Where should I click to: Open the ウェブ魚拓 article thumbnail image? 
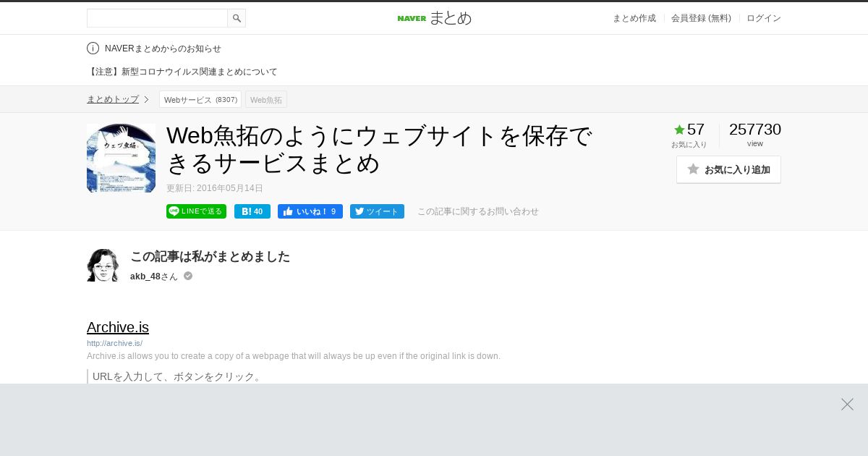click(x=121, y=158)
